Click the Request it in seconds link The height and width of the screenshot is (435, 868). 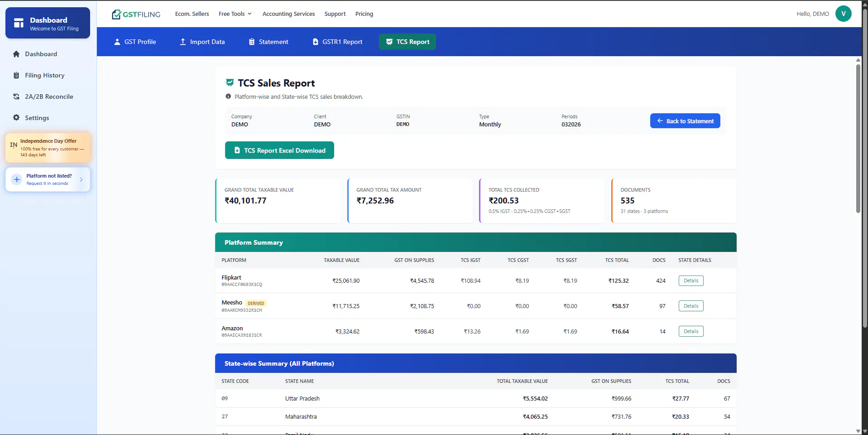(47, 184)
